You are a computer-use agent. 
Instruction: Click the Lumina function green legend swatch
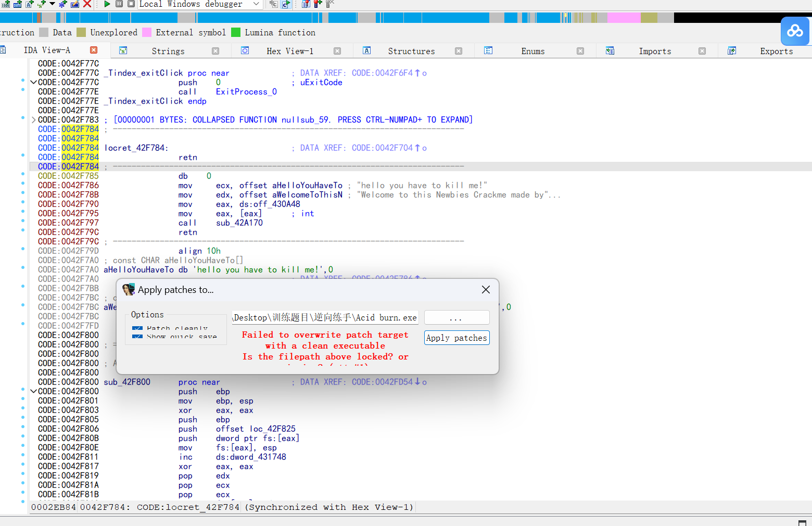point(236,32)
